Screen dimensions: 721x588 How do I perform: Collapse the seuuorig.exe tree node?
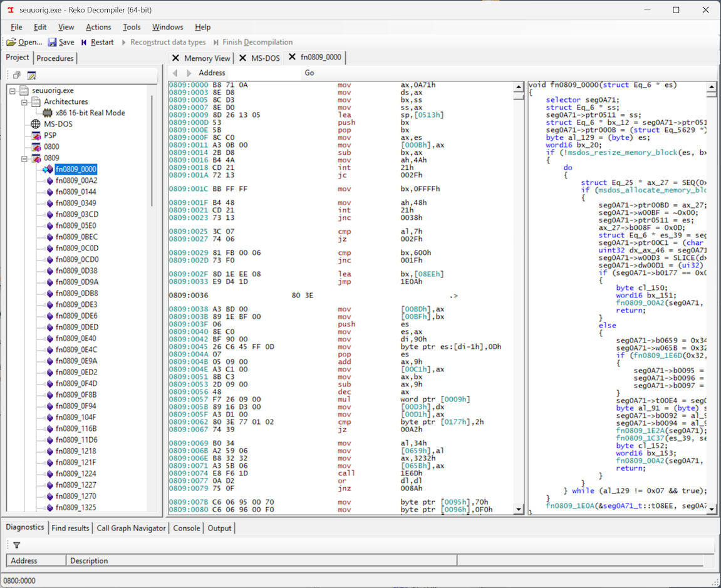pos(13,91)
